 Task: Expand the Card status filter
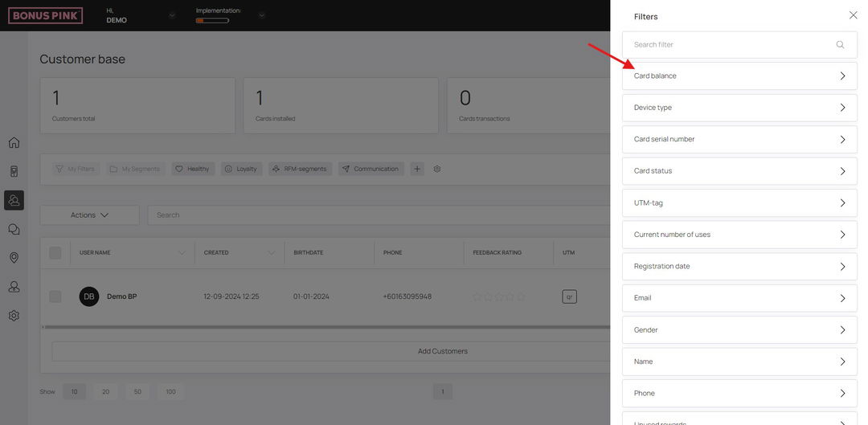[739, 171]
